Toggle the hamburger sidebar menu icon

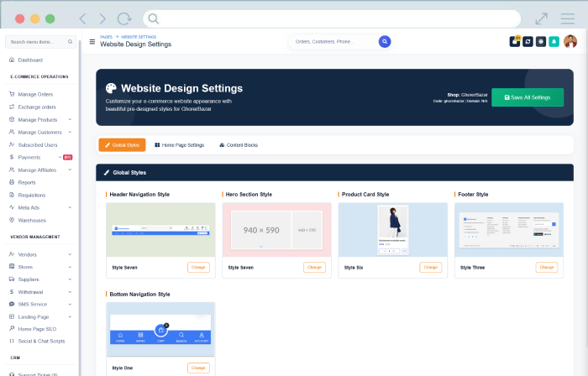(92, 41)
